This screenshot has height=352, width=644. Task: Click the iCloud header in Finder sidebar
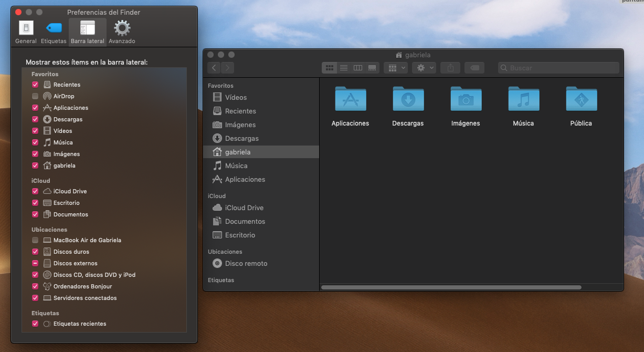(x=217, y=196)
